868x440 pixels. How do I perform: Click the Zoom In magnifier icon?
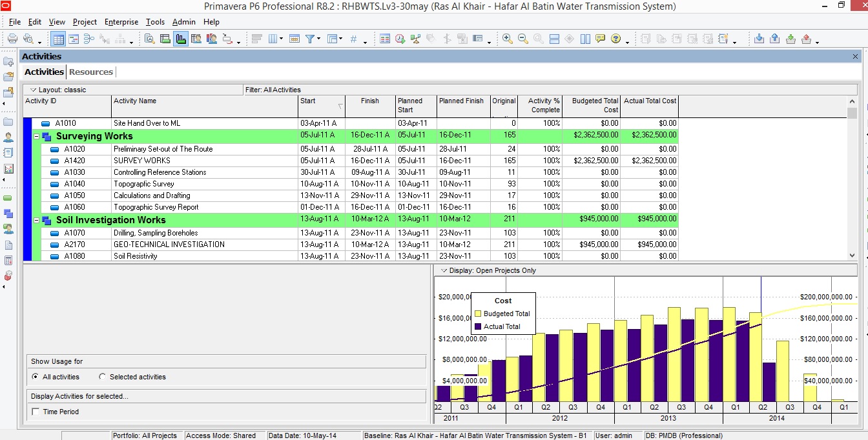[508, 39]
